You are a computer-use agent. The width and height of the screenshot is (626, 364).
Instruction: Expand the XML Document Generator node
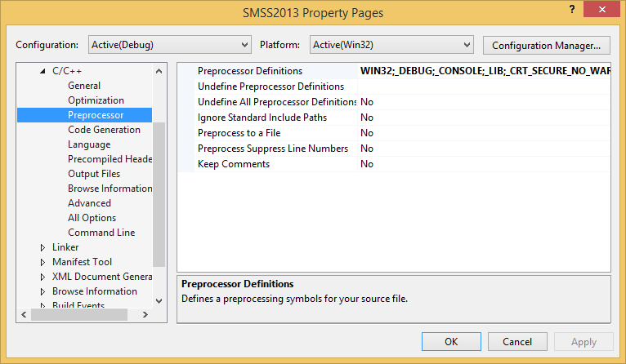pos(42,277)
